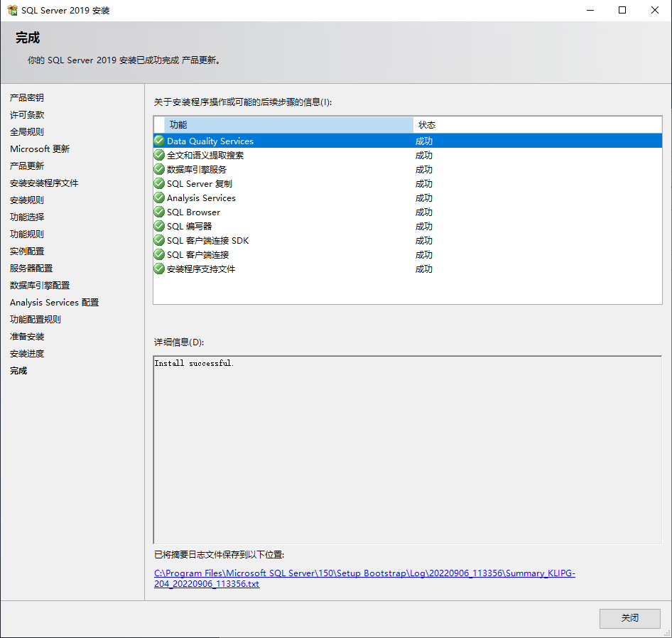Click 成功 status for Analysis Services row
The image size is (672, 638).
pyautogui.click(x=424, y=198)
